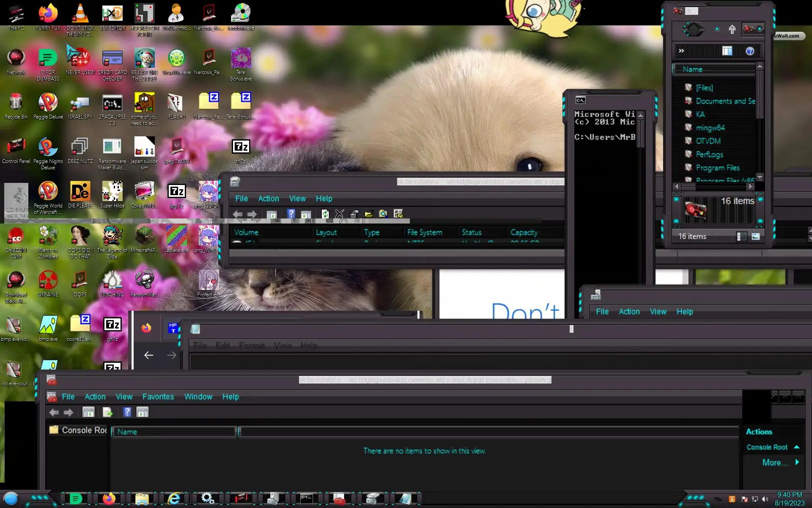Click the Export List icon in MMC toolbar
This screenshot has width=812, height=508.
(x=107, y=412)
